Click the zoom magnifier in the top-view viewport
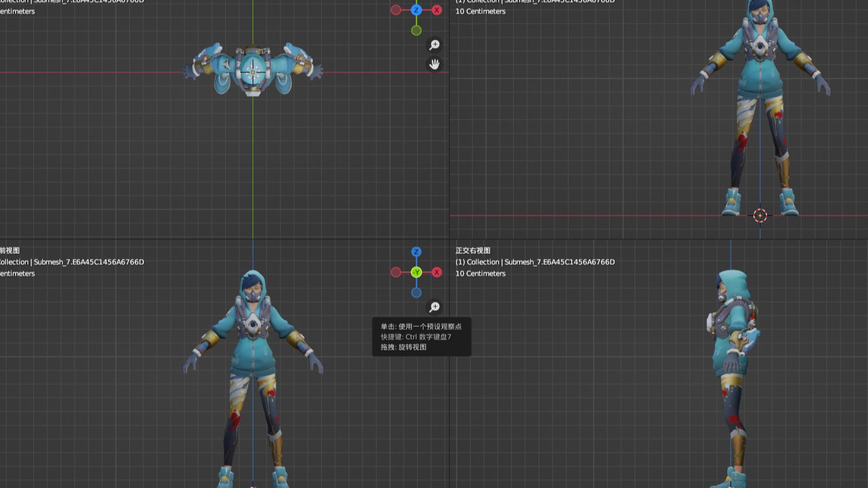This screenshot has width=868, height=488. tap(434, 45)
